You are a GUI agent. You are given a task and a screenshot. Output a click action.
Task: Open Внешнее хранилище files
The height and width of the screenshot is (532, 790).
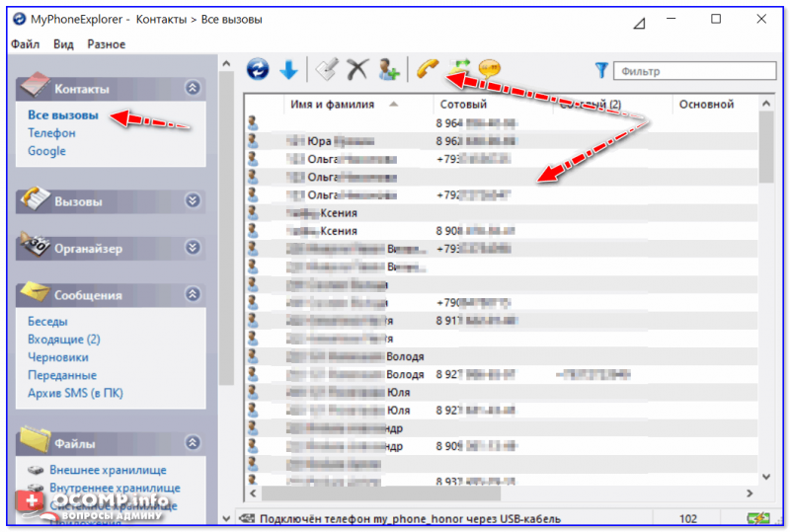pyautogui.click(x=108, y=470)
